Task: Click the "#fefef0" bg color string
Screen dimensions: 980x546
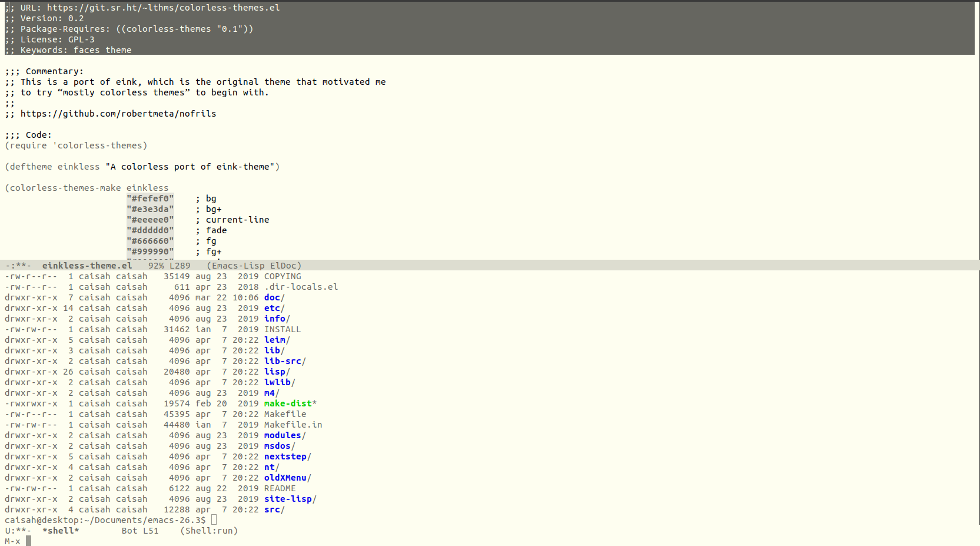Action: [150, 198]
